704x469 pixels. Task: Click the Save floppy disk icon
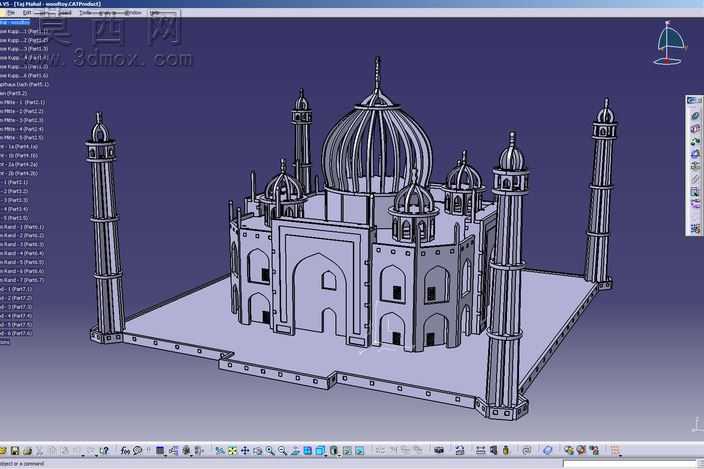pyautogui.click(x=15, y=451)
